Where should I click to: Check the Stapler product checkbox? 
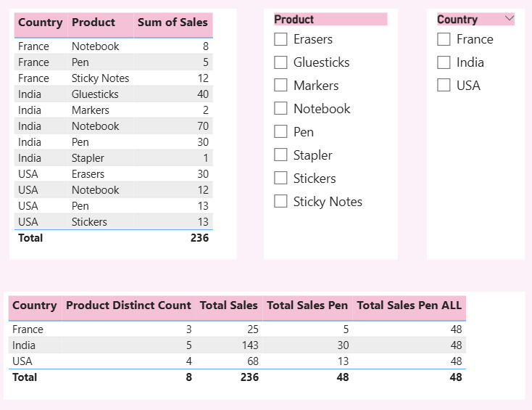tap(280, 155)
